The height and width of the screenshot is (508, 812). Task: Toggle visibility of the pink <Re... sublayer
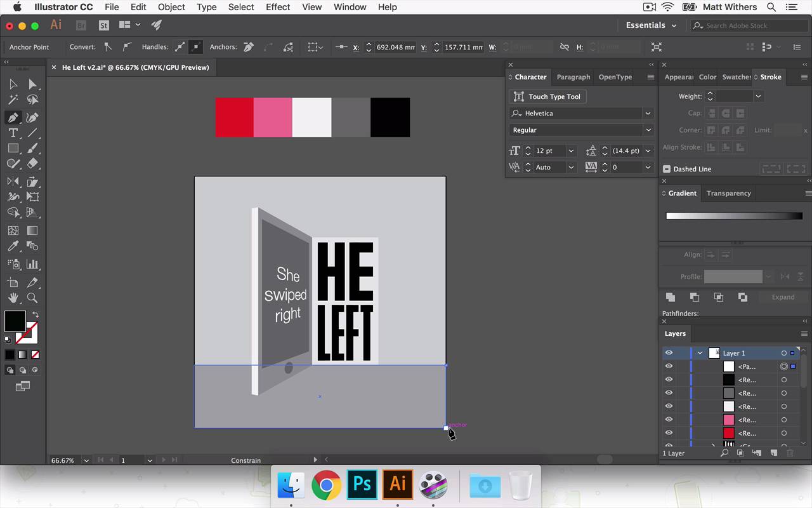pos(669,420)
